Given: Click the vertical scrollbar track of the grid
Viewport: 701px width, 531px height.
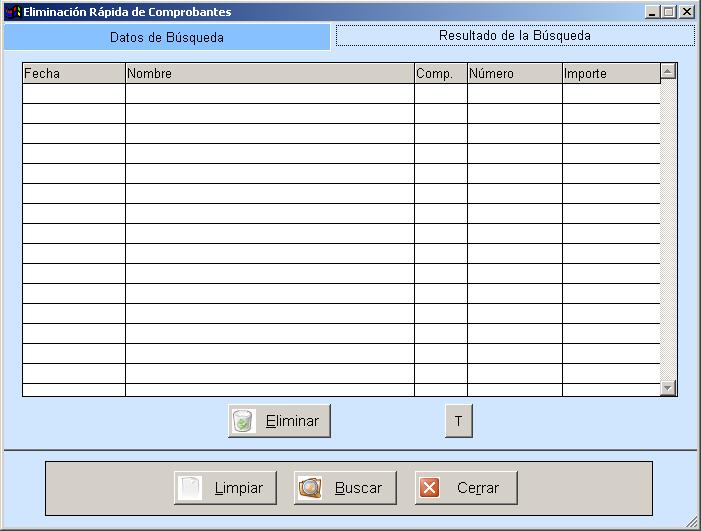Looking at the screenshot, I should point(668,230).
